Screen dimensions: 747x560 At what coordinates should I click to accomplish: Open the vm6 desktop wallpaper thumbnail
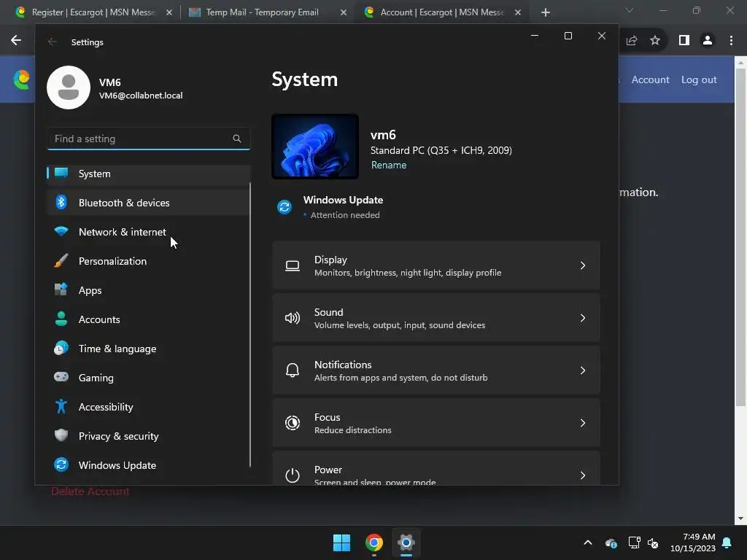click(315, 146)
